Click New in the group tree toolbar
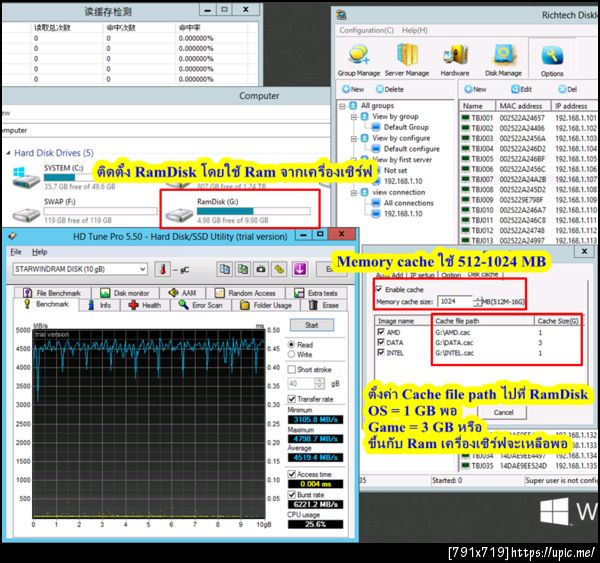The image size is (600, 563). (x=353, y=89)
